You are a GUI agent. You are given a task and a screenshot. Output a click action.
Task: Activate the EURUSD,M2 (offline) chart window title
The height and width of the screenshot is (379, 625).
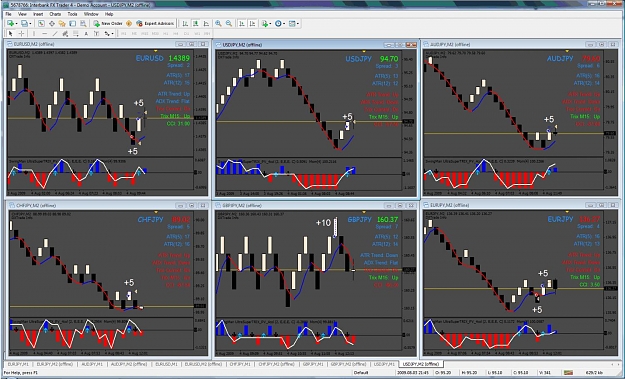34,44
